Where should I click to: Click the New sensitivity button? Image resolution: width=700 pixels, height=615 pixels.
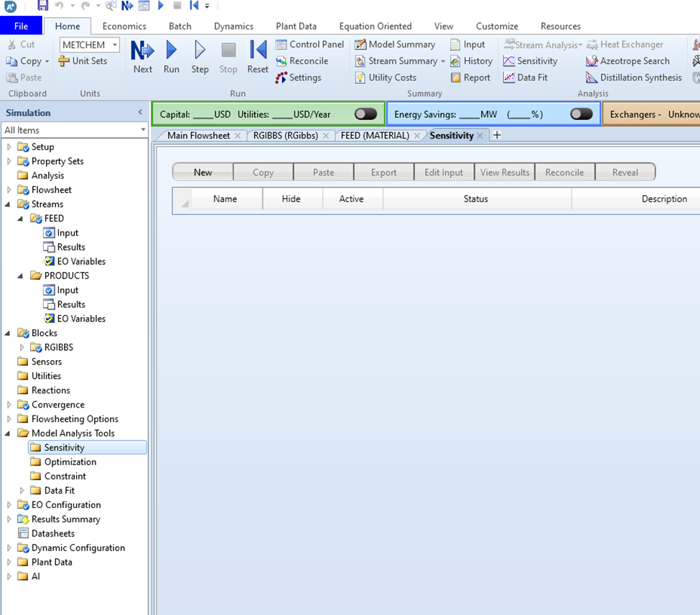(202, 172)
